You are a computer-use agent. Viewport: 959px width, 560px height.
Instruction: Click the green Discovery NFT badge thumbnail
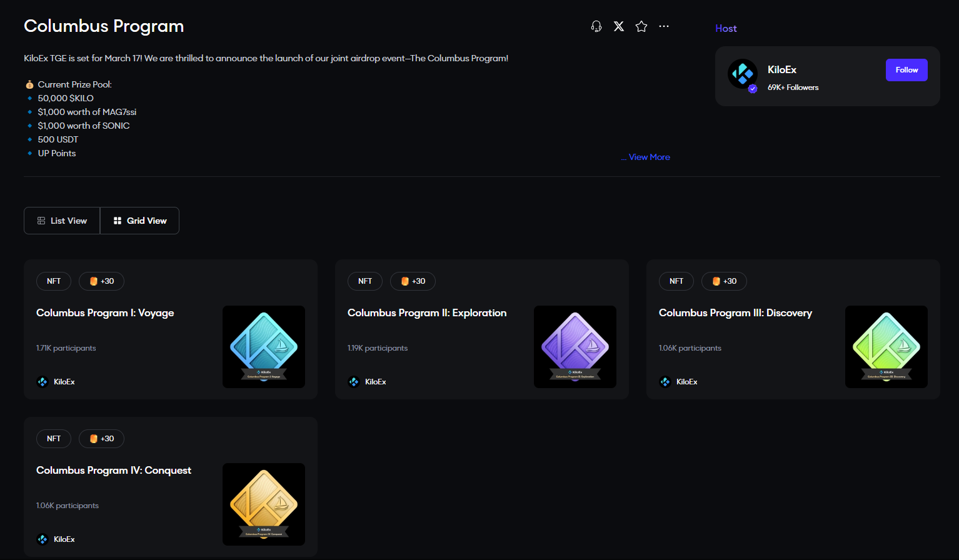[x=886, y=347]
